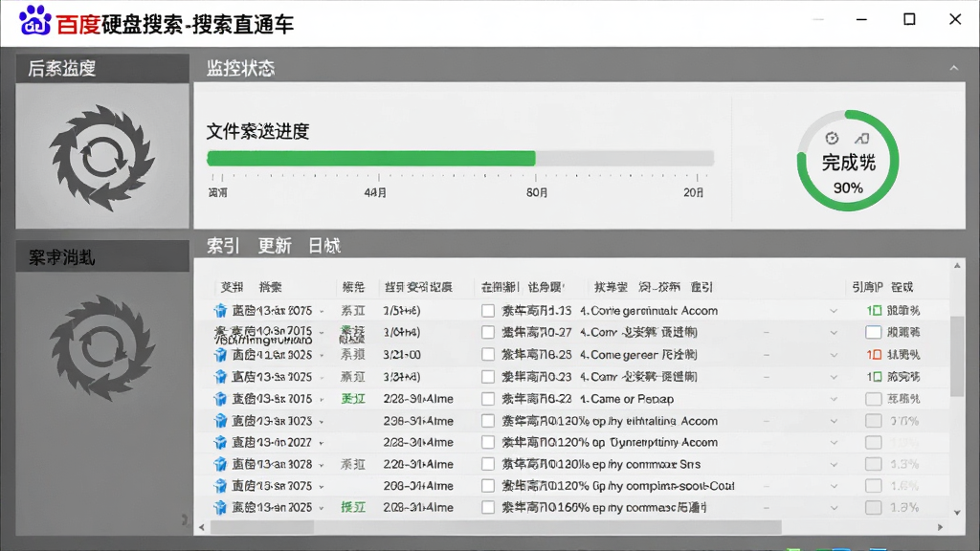Click the blue file icon in the 1.15 row
The width and height of the screenshot is (980, 551).
click(x=220, y=311)
